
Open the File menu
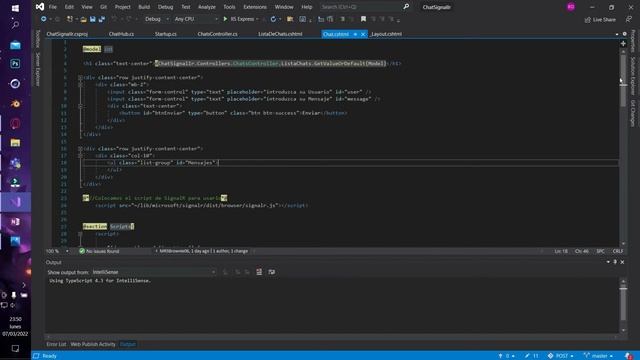point(53,7)
